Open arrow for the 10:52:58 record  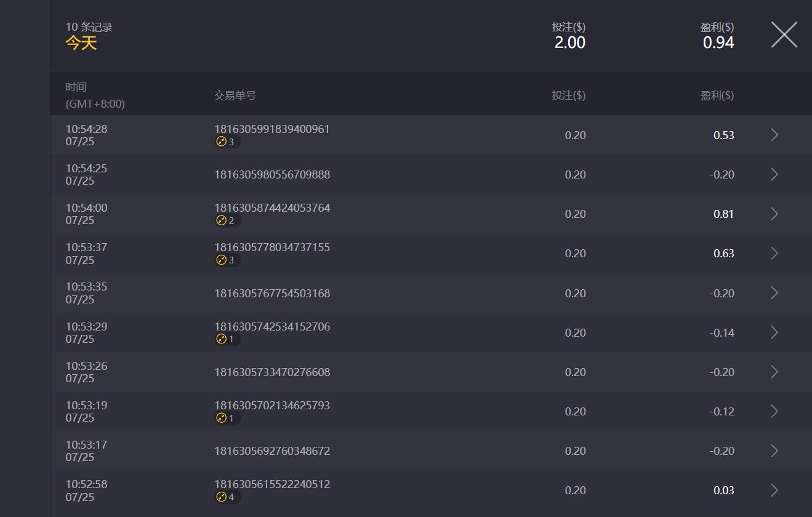tap(774, 490)
